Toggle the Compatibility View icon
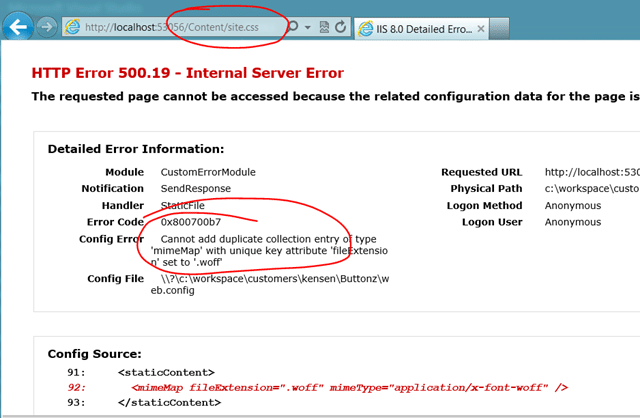 click(323, 26)
